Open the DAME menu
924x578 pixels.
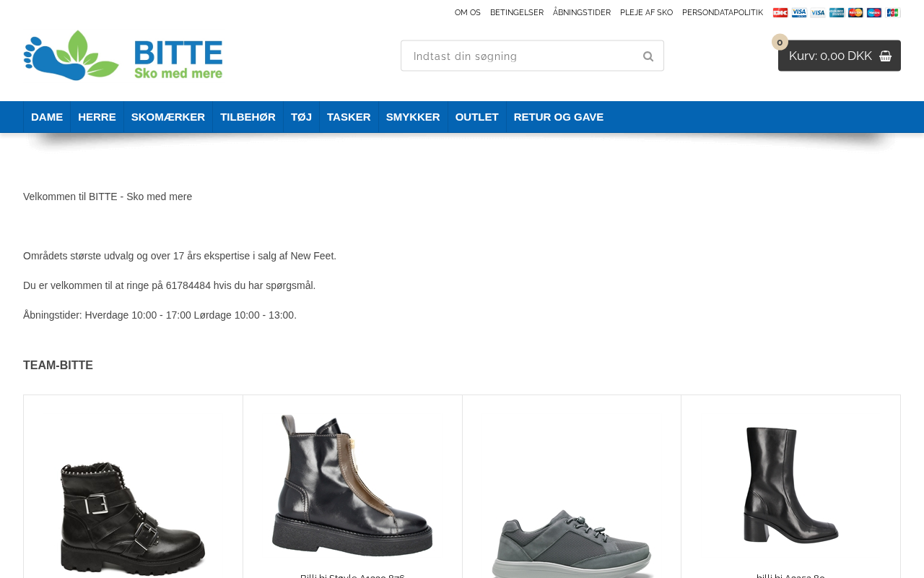click(47, 117)
